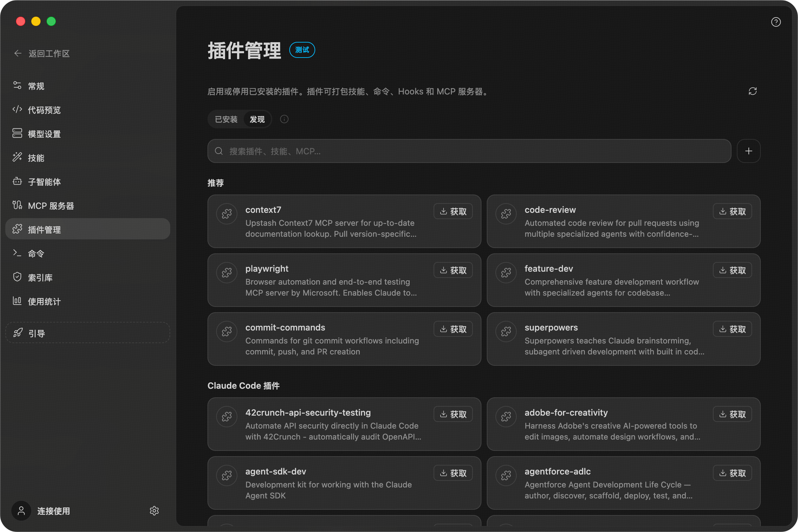Click the code-review plugin puzzle icon
This screenshot has width=798, height=532.
506,214
